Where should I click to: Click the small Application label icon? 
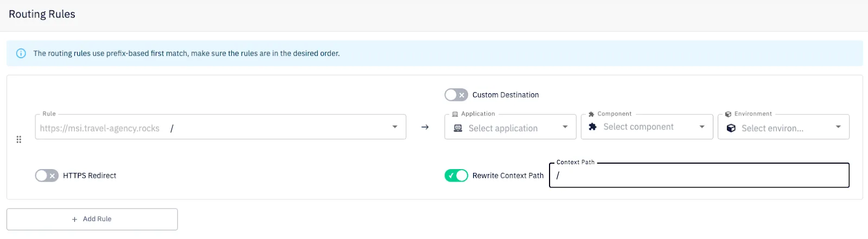(x=455, y=114)
